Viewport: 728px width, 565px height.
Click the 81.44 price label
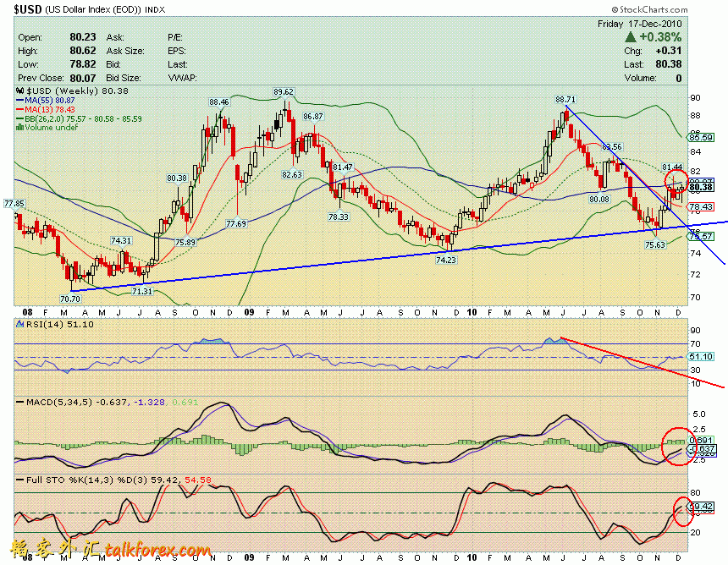coord(672,167)
